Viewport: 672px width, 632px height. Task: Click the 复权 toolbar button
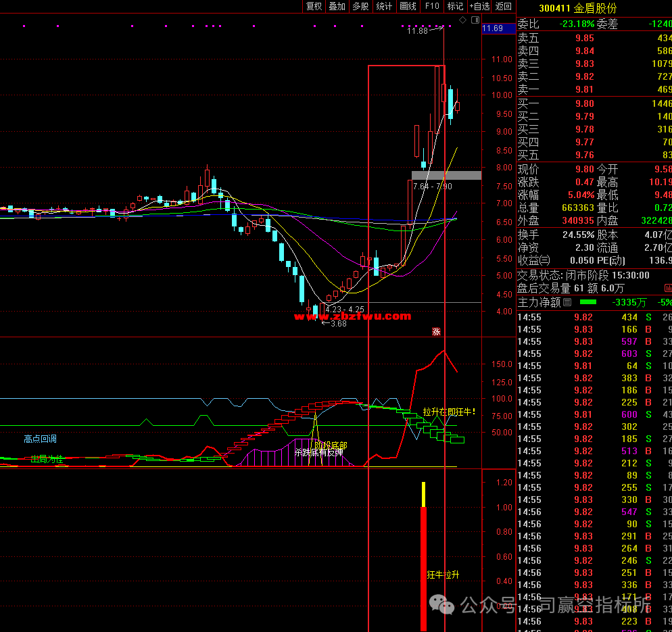tap(314, 6)
